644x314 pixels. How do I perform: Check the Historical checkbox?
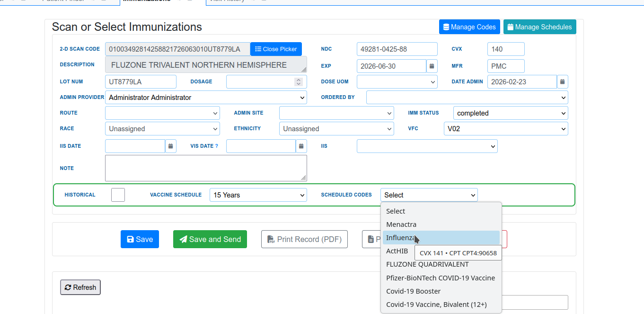[x=118, y=195]
